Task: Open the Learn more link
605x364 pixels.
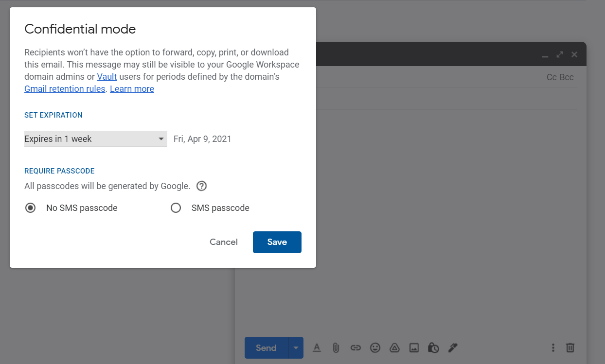Action: (132, 89)
